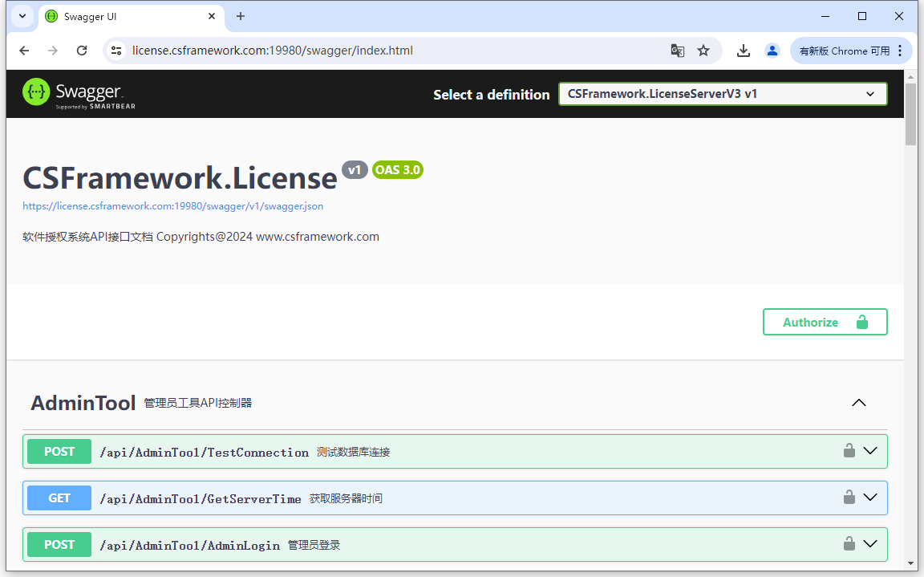The width and height of the screenshot is (924, 577).
Task: Click lock icon on GetServerTime endpoint
Action: coord(849,498)
